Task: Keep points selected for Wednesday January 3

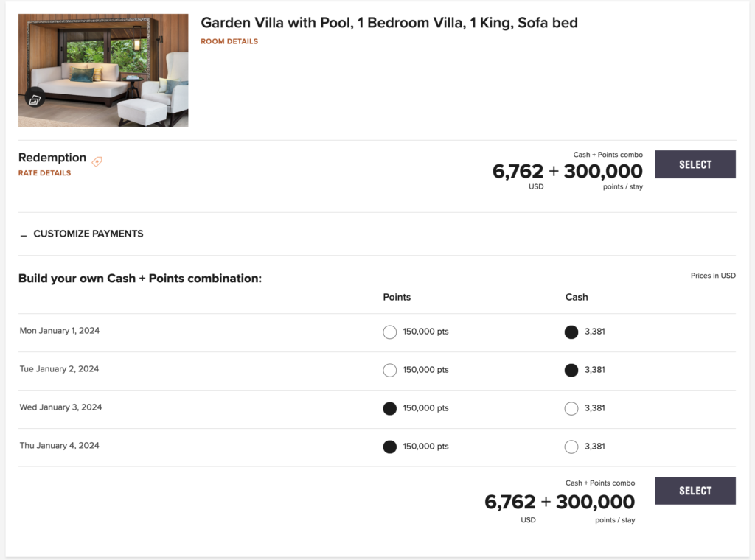Action: coord(389,408)
